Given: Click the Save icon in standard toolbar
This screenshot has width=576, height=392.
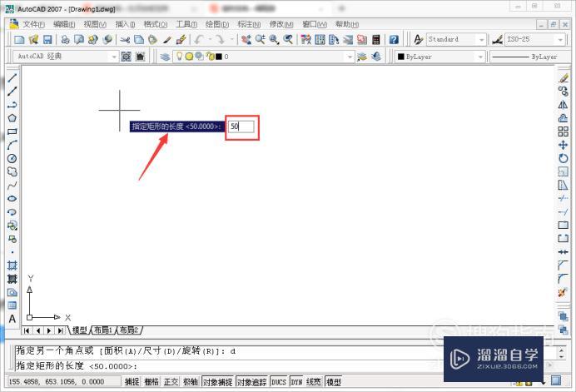Looking at the screenshot, I should click(47, 39).
